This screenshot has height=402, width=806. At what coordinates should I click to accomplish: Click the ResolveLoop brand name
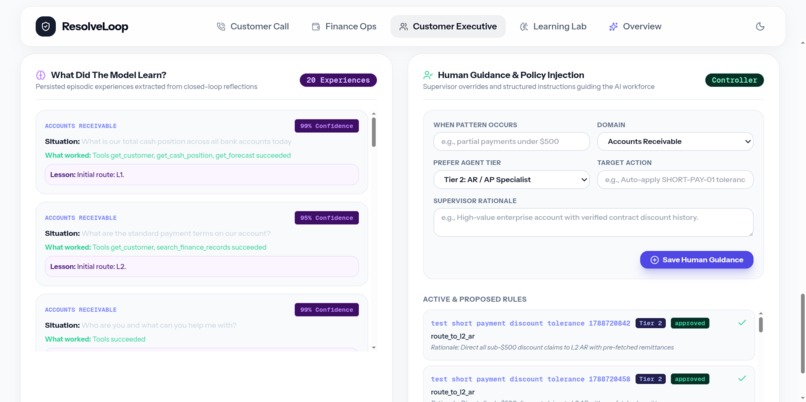(x=95, y=27)
